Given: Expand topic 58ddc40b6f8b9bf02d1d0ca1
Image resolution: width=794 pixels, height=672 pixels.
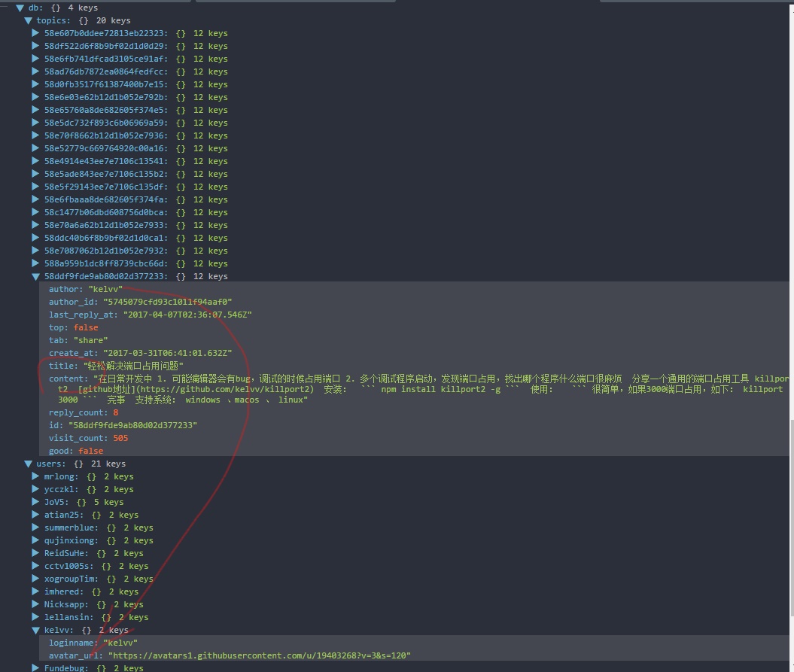Looking at the screenshot, I should (35, 238).
